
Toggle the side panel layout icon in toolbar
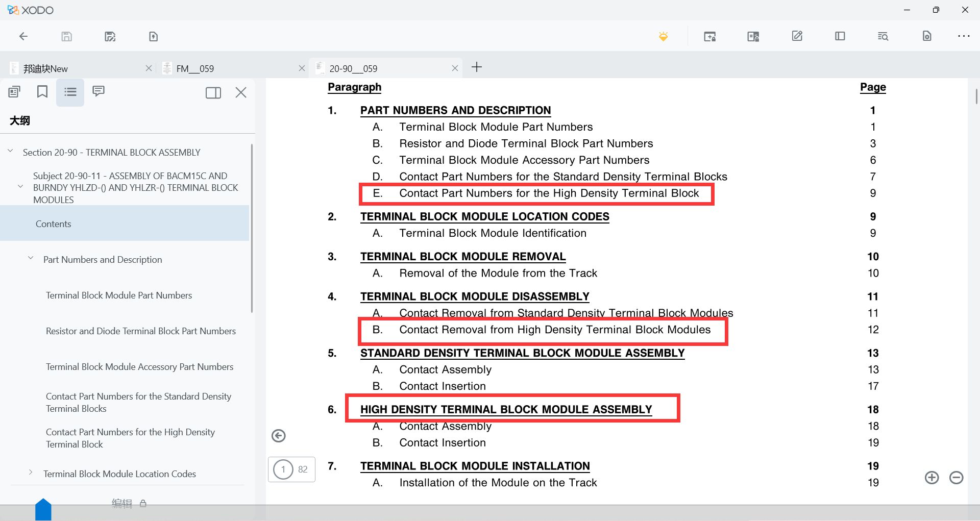[x=840, y=36]
